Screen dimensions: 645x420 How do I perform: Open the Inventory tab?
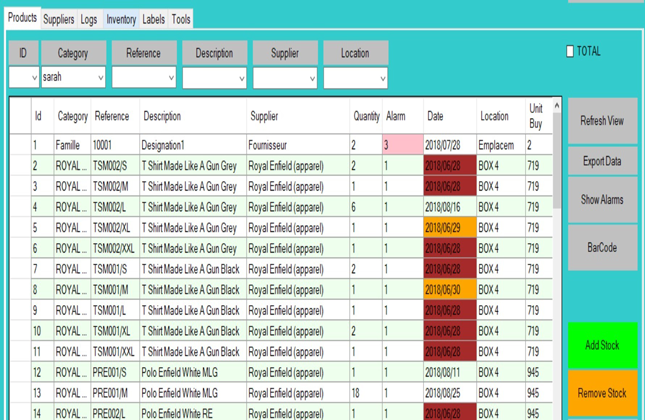121,19
